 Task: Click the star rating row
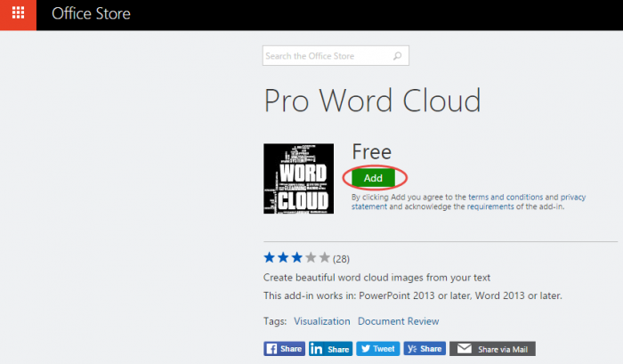point(296,258)
